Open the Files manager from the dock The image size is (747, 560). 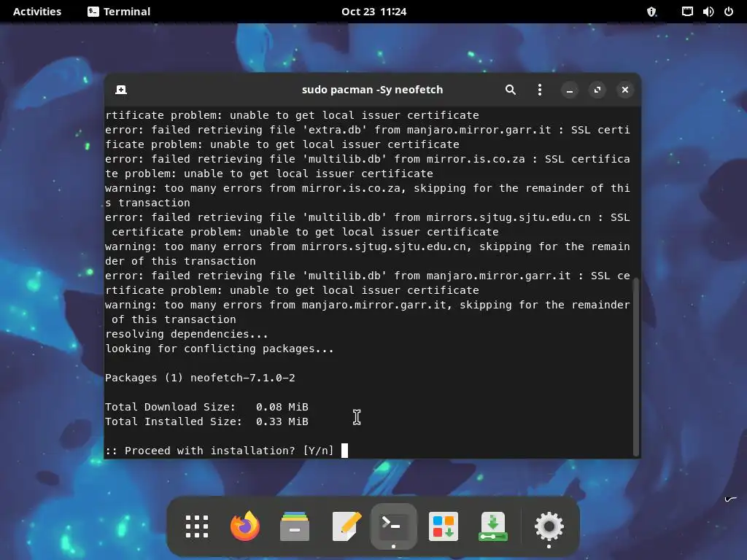click(x=295, y=526)
